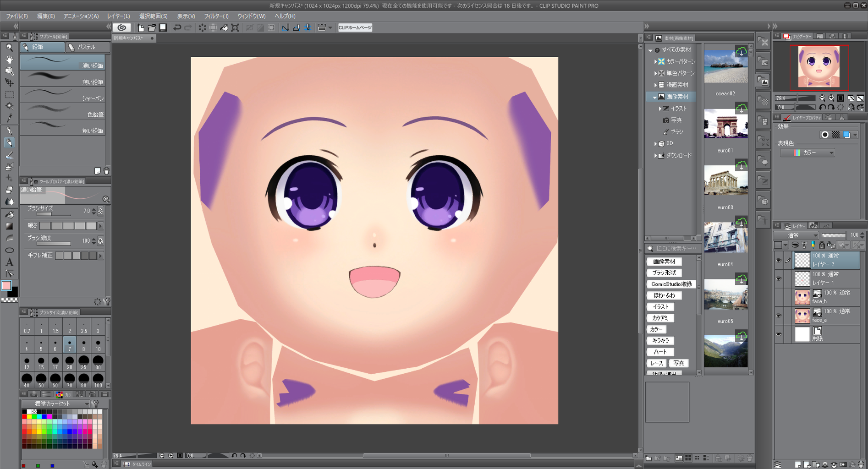Screen dimensions: 868x469
Task: Rotate the view left in the navigator
Action: click(823, 107)
